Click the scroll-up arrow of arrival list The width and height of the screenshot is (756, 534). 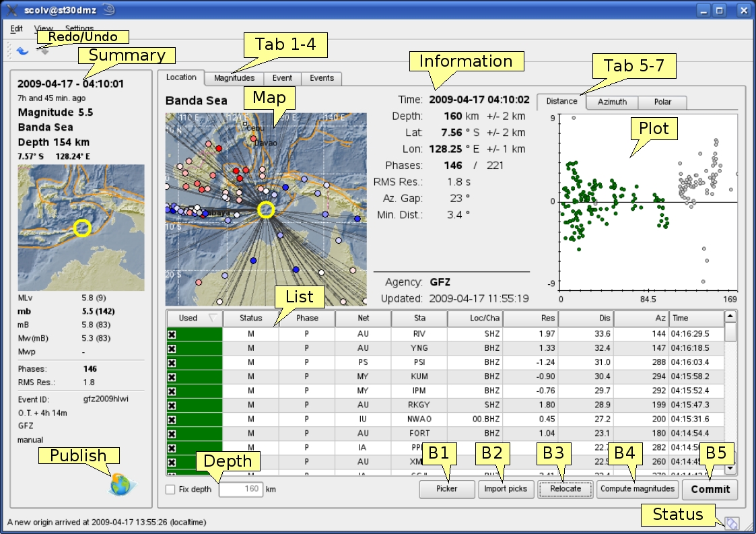730,316
